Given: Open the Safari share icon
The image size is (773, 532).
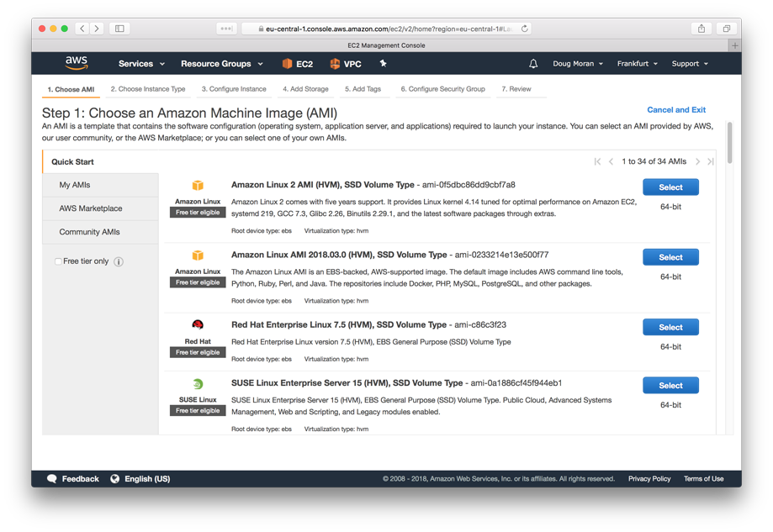Looking at the screenshot, I should click(x=701, y=29).
